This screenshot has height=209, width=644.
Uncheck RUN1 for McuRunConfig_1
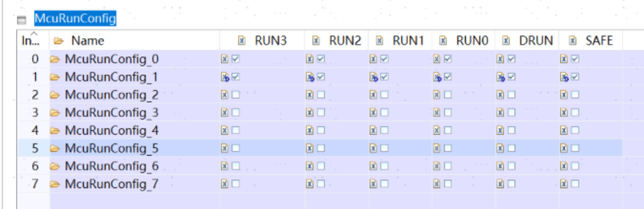pos(384,77)
